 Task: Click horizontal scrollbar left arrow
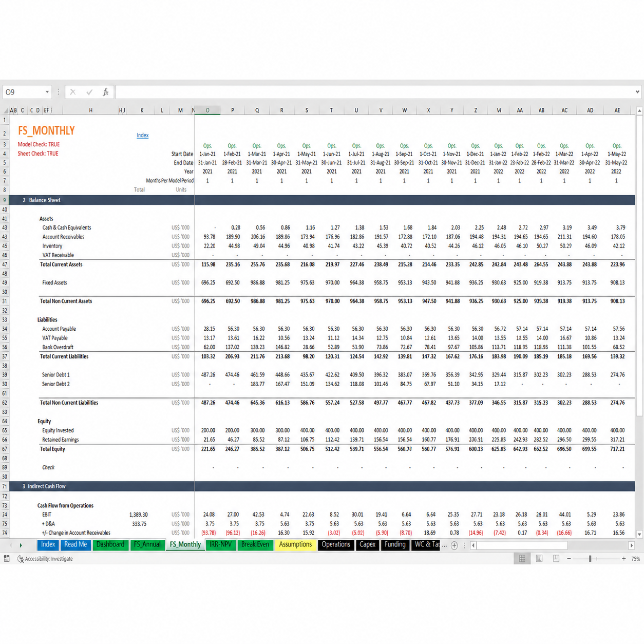[473, 545]
